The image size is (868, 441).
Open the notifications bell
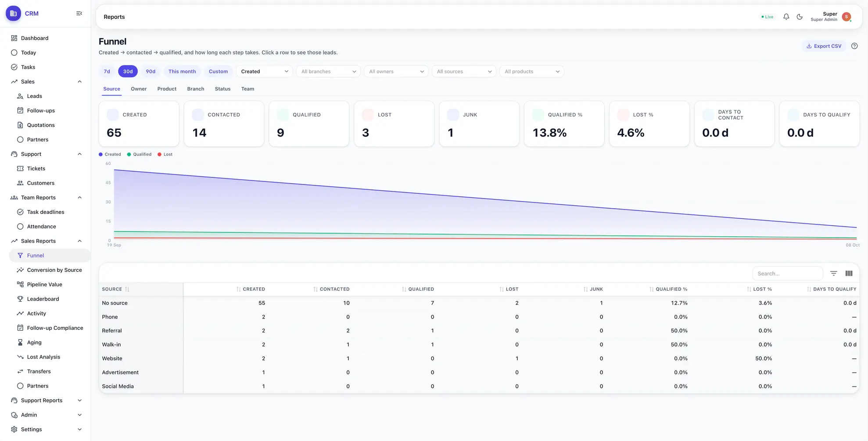(x=786, y=17)
